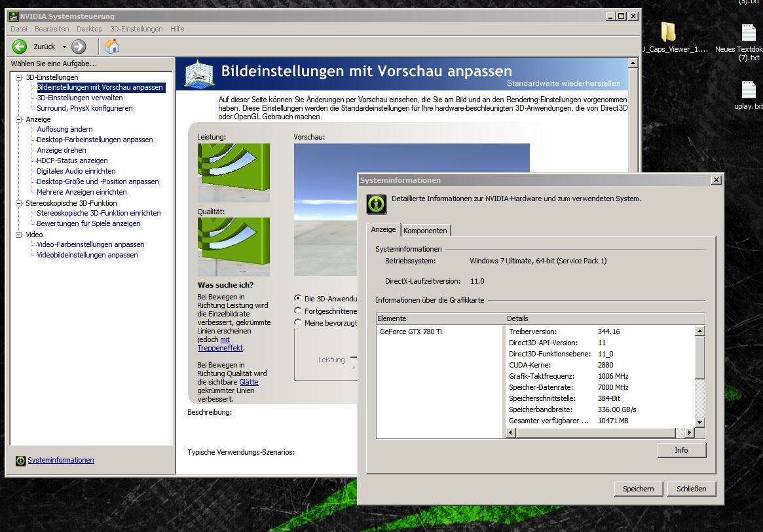Open 'Auflösung ändern' tree item
This screenshot has width=763, height=532.
pyautogui.click(x=65, y=129)
